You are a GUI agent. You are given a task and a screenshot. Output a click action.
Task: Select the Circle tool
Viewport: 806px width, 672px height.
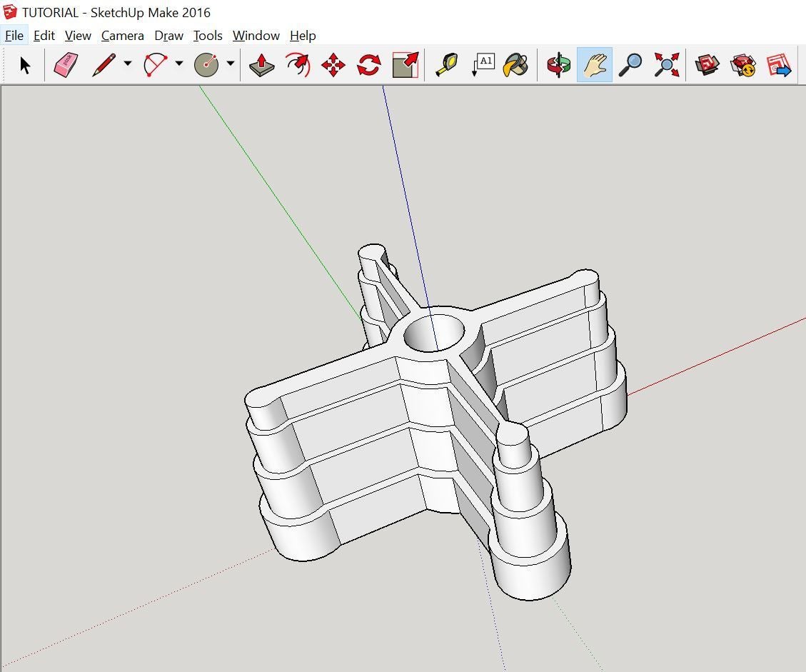click(x=207, y=64)
